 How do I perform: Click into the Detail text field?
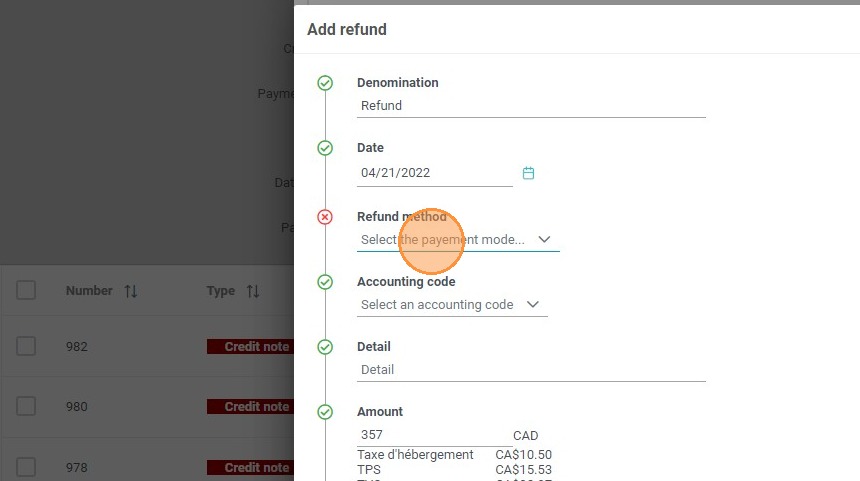click(x=531, y=370)
